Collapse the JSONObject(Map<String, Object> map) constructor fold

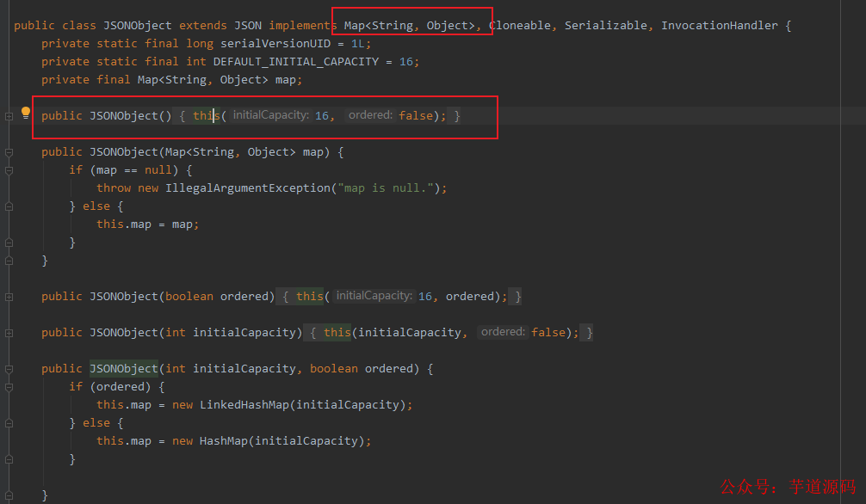coord(9,152)
